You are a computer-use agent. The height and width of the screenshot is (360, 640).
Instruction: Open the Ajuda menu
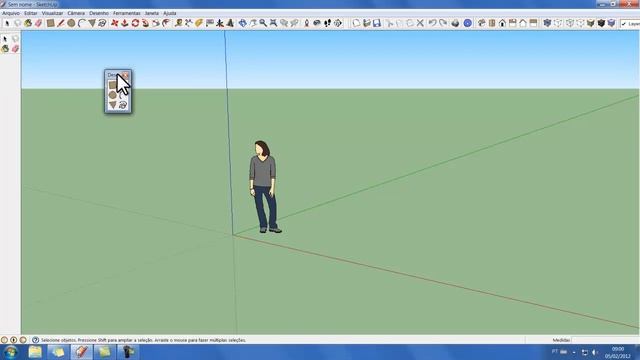[169, 13]
